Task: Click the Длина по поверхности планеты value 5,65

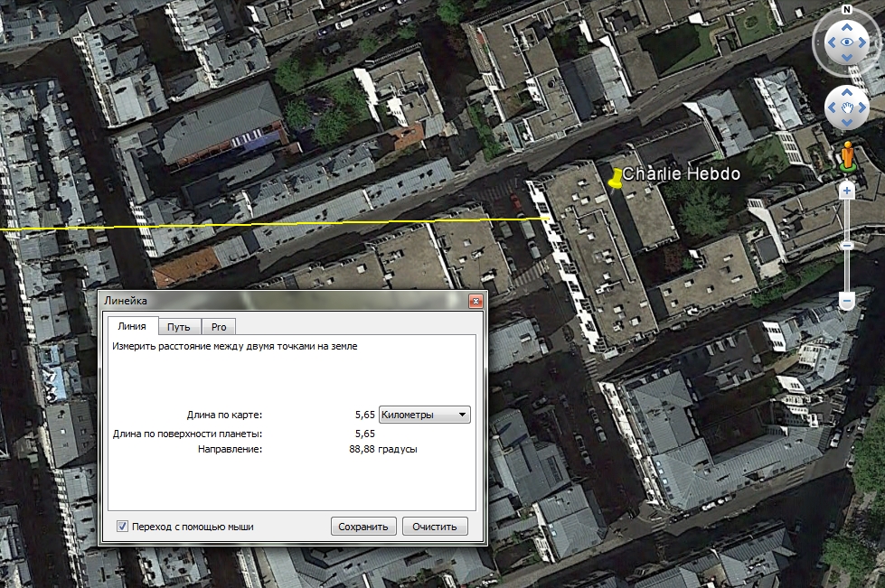Action: tap(364, 434)
